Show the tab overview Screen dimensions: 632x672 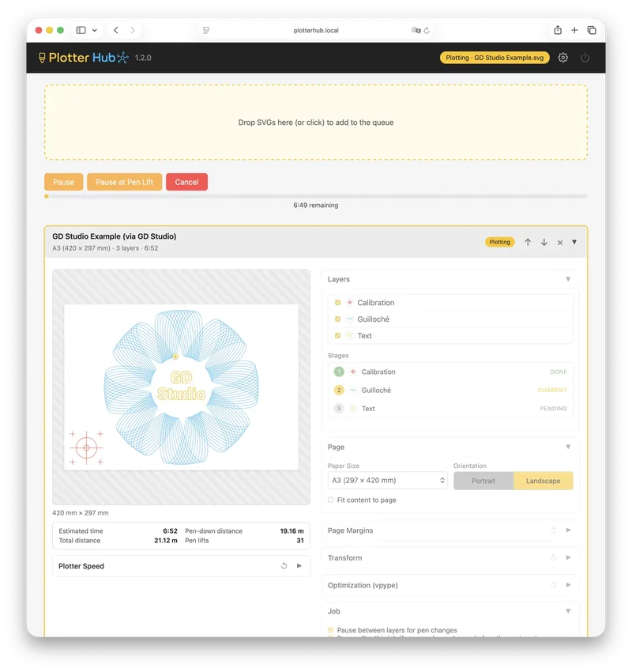(592, 30)
